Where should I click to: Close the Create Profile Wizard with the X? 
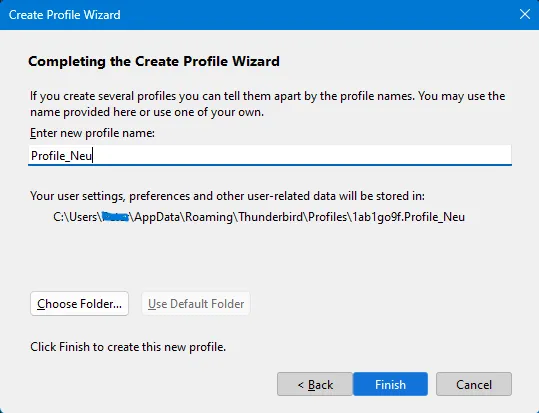point(525,14)
